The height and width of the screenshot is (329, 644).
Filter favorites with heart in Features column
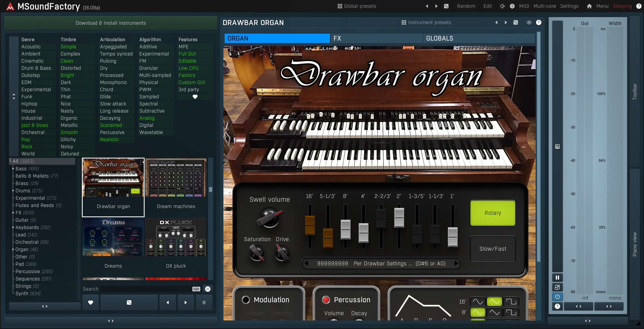195,97
